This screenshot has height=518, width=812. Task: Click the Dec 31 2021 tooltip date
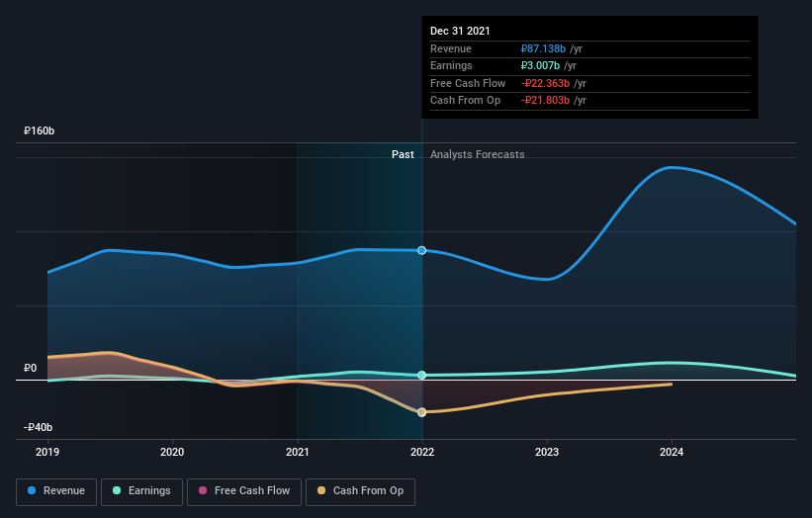pos(460,31)
